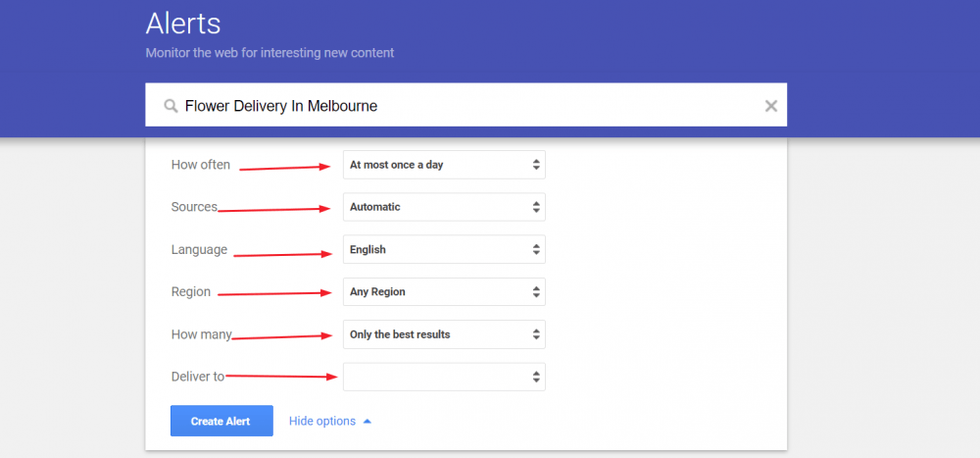This screenshot has height=458, width=980.
Task: Click the Sources label
Action: [194, 207]
